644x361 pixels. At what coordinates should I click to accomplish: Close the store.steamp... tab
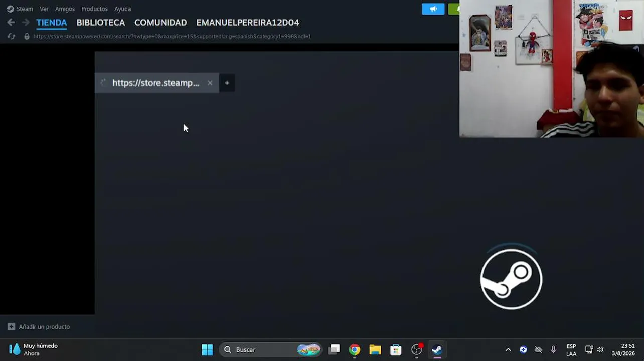coord(210,83)
